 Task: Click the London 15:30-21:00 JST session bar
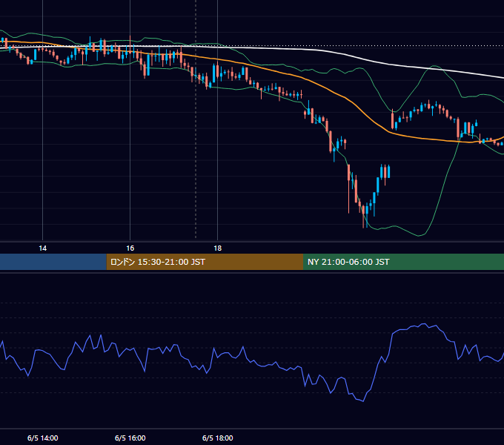205,262
